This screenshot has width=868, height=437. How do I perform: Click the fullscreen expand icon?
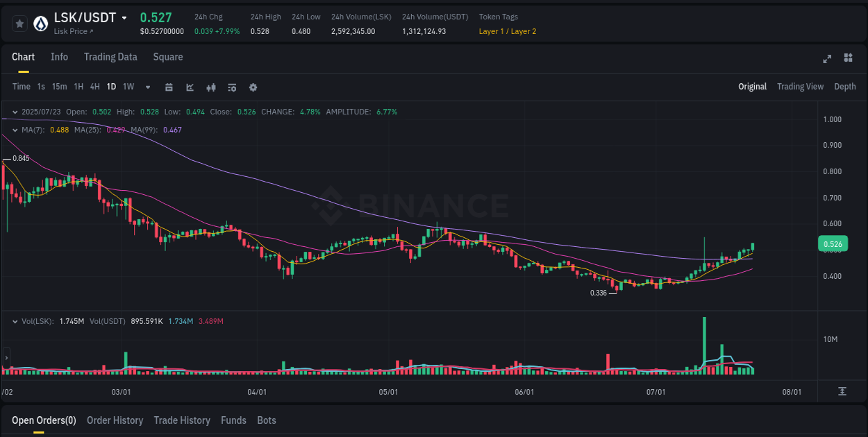pyautogui.click(x=827, y=59)
